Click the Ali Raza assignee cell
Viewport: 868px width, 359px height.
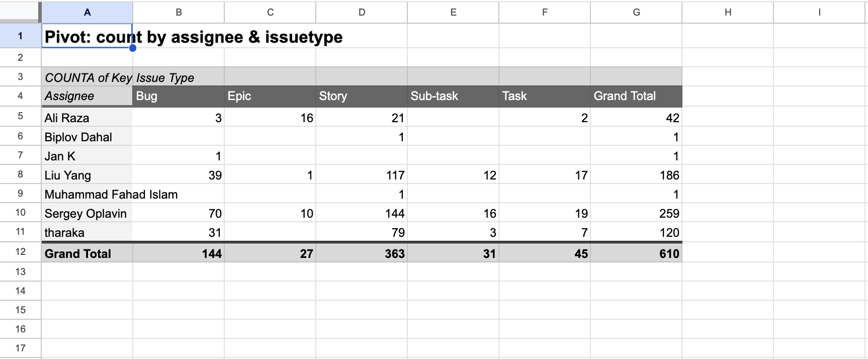86,117
